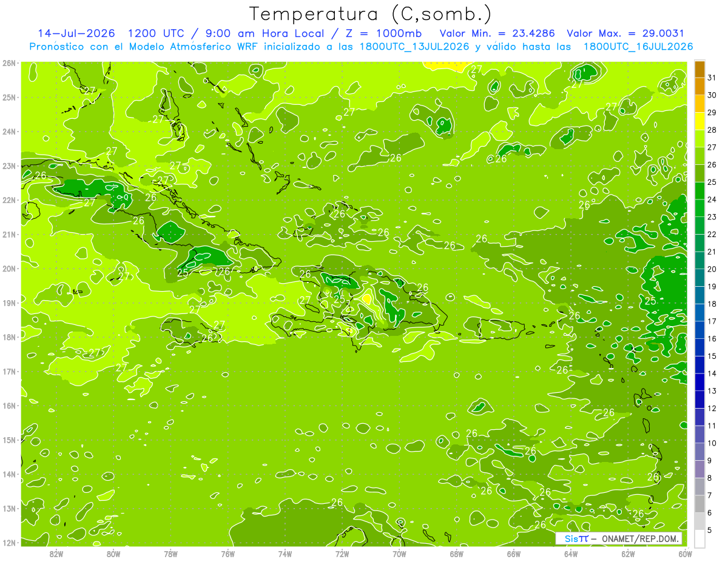The width and height of the screenshot is (728, 562).
Task: Click the '78W' longitude label
Action: (170, 553)
